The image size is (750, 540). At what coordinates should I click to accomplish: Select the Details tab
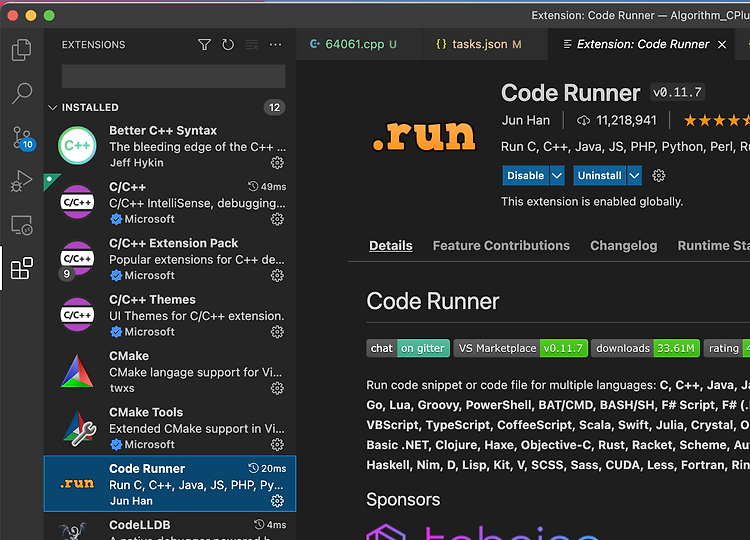[391, 245]
